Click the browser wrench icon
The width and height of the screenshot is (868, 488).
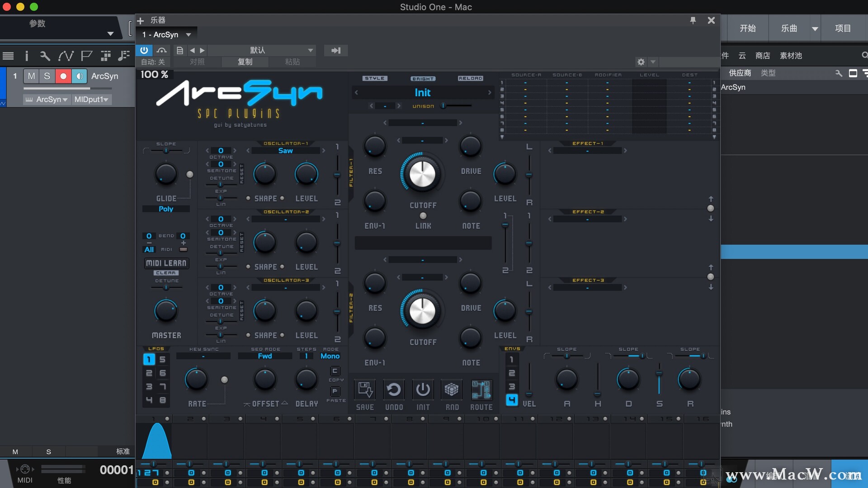pos(839,73)
